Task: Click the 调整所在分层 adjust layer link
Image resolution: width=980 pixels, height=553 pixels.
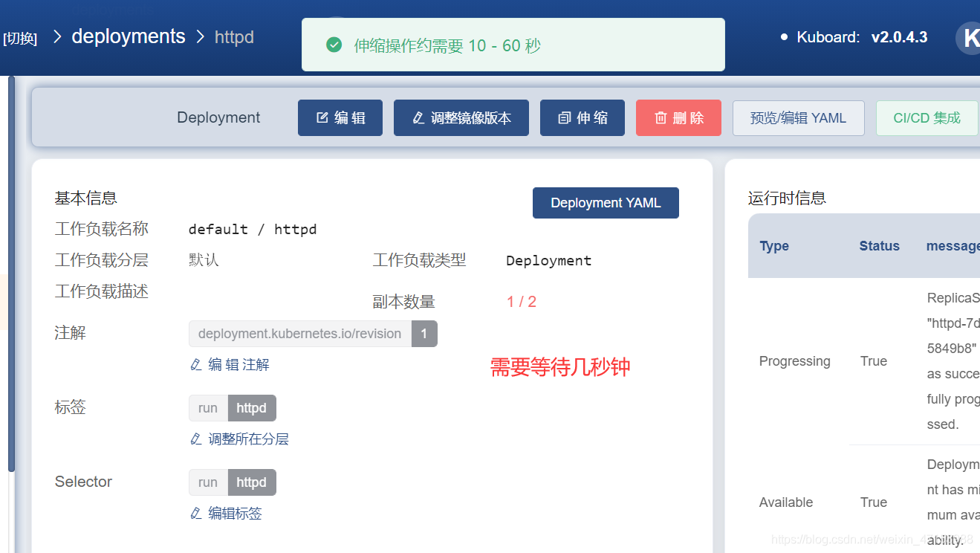Action: pos(240,439)
